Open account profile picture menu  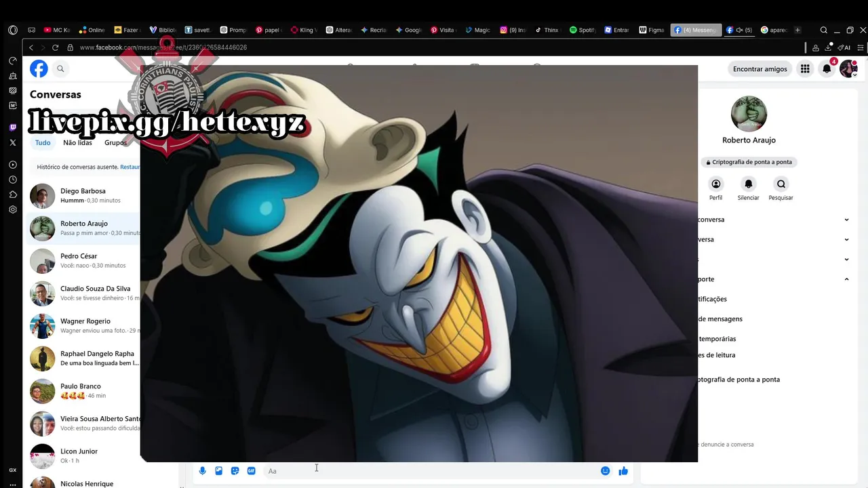848,68
